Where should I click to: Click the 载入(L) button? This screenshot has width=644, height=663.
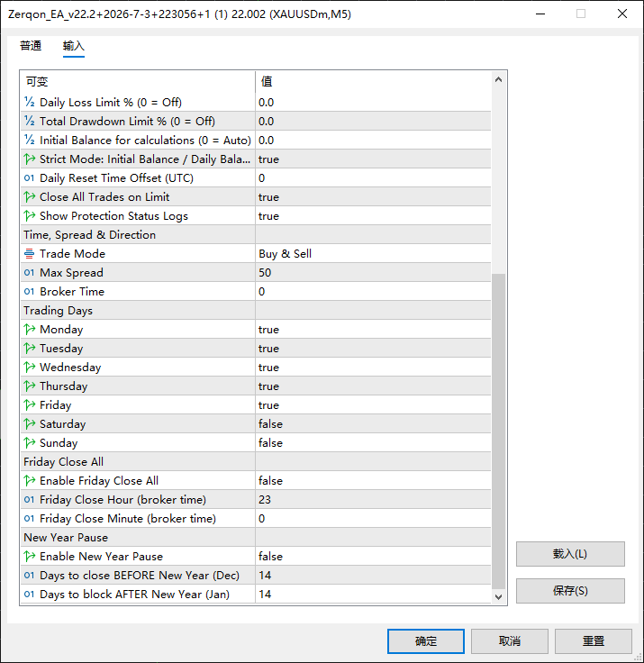pyautogui.click(x=570, y=554)
